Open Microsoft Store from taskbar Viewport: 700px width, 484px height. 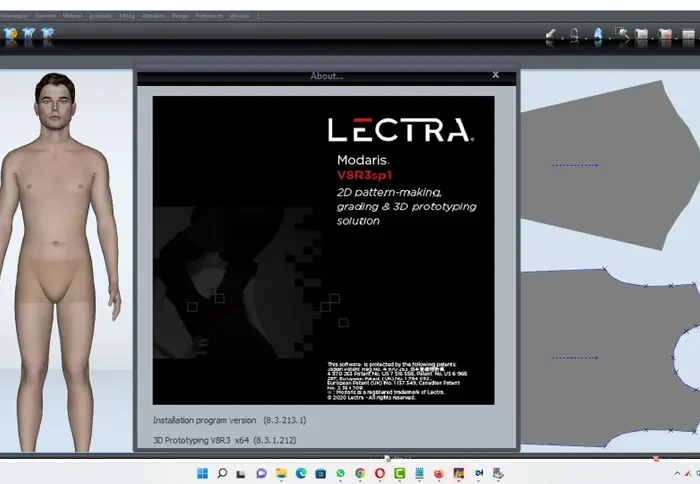[x=321, y=473]
